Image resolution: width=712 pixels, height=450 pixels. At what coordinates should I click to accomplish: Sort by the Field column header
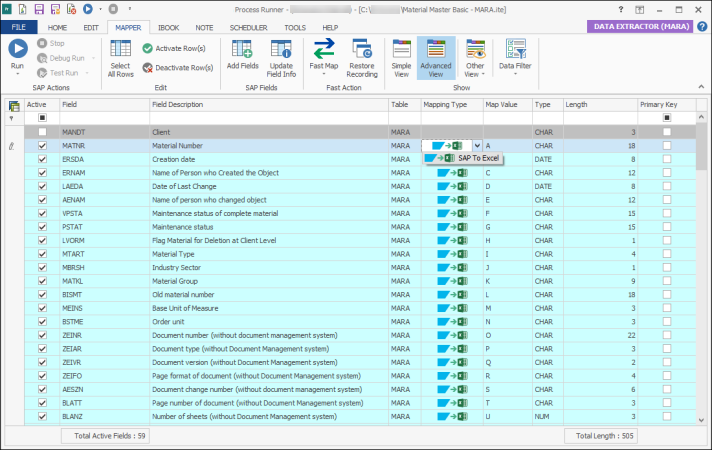point(105,104)
